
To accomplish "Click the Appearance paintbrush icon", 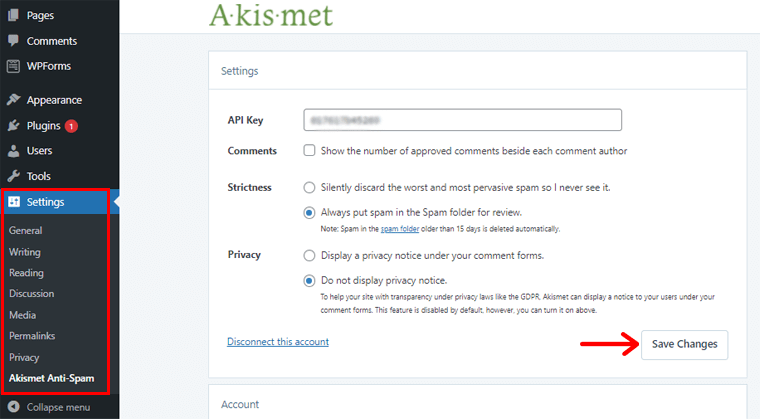I will (13, 100).
